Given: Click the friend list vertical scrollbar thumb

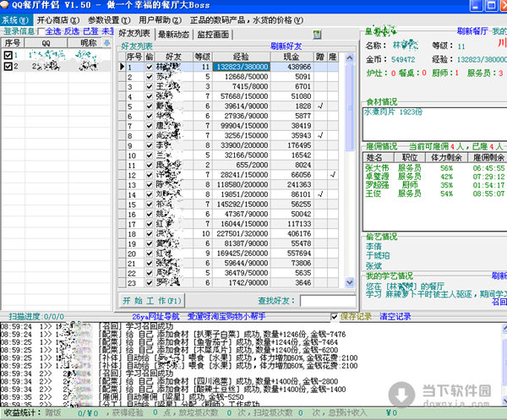Looking at the screenshot, I should coord(350,107).
